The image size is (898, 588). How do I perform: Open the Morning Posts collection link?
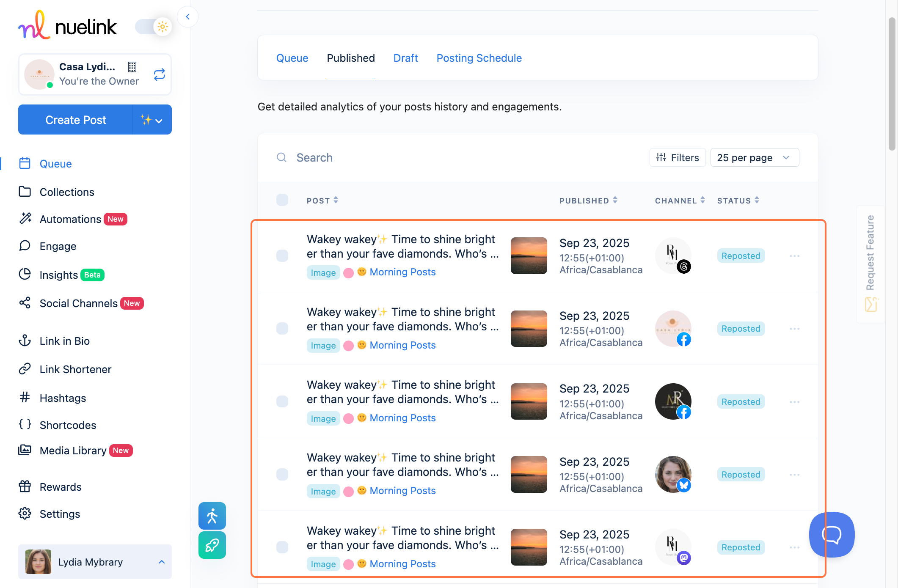click(x=402, y=272)
